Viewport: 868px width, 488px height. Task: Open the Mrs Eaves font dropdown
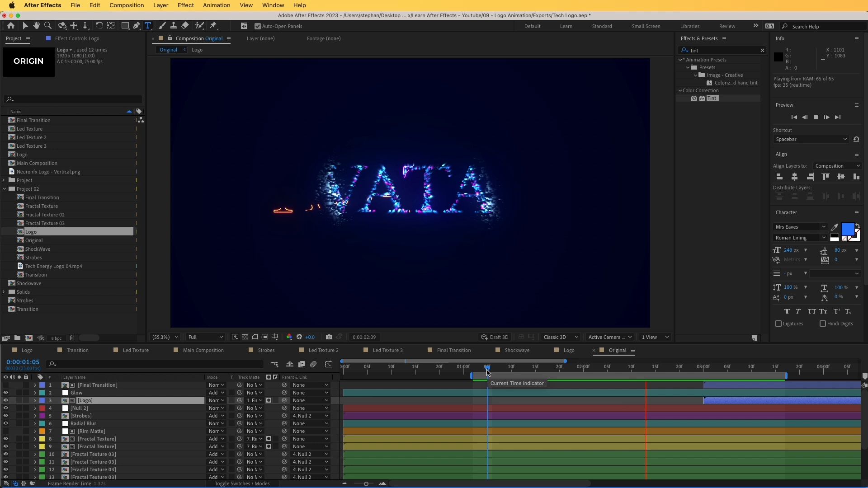(800, 227)
